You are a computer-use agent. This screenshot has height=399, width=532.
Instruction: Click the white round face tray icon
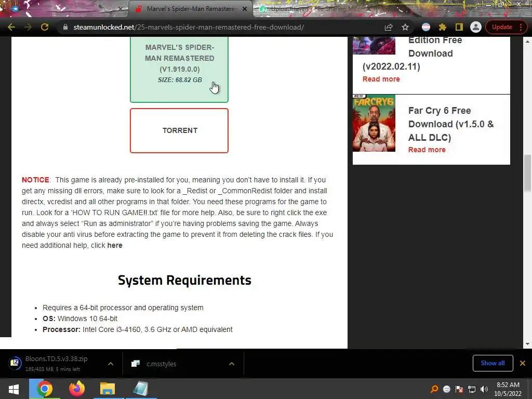tap(446, 389)
